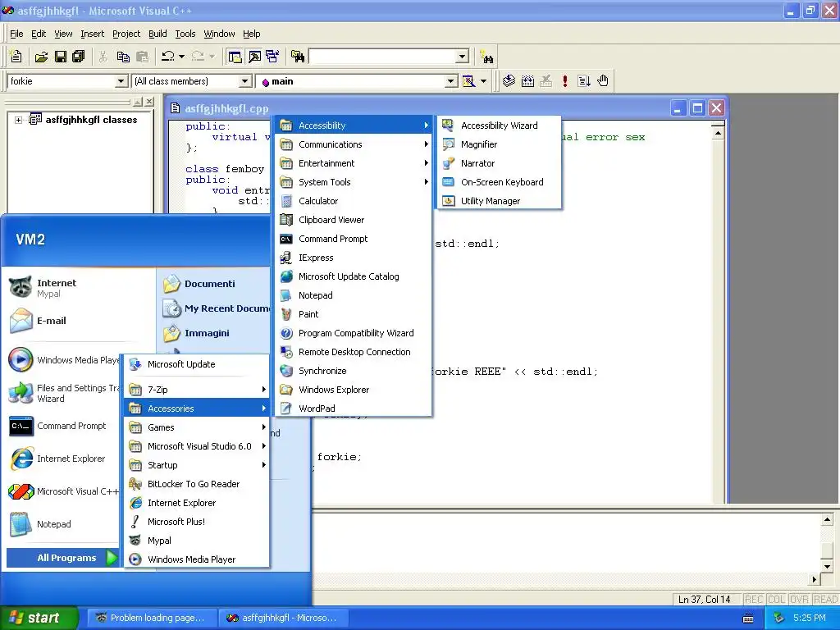840x630 pixels.
Task: Open Undo history dropdown arrow
Action: pyautogui.click(x=181, y=57)
